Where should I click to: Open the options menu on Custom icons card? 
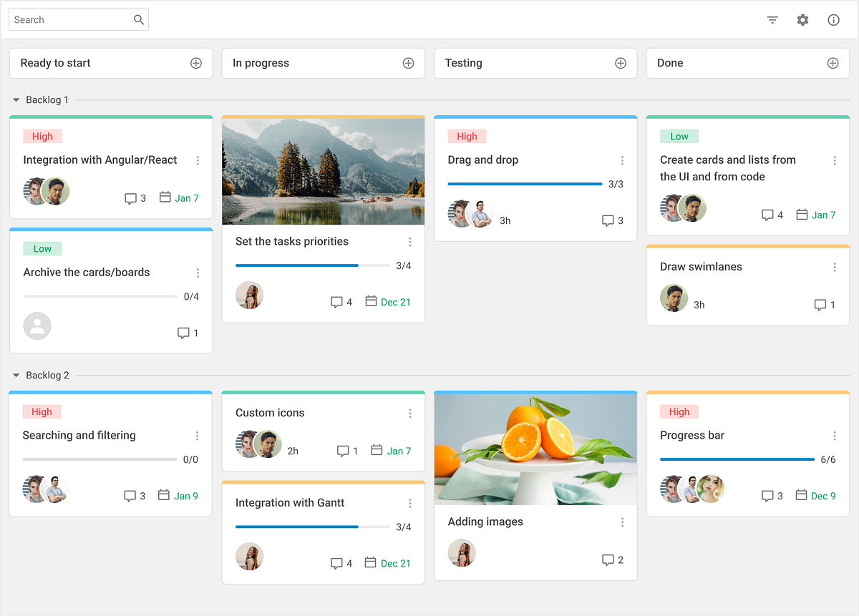click(410, 413)
